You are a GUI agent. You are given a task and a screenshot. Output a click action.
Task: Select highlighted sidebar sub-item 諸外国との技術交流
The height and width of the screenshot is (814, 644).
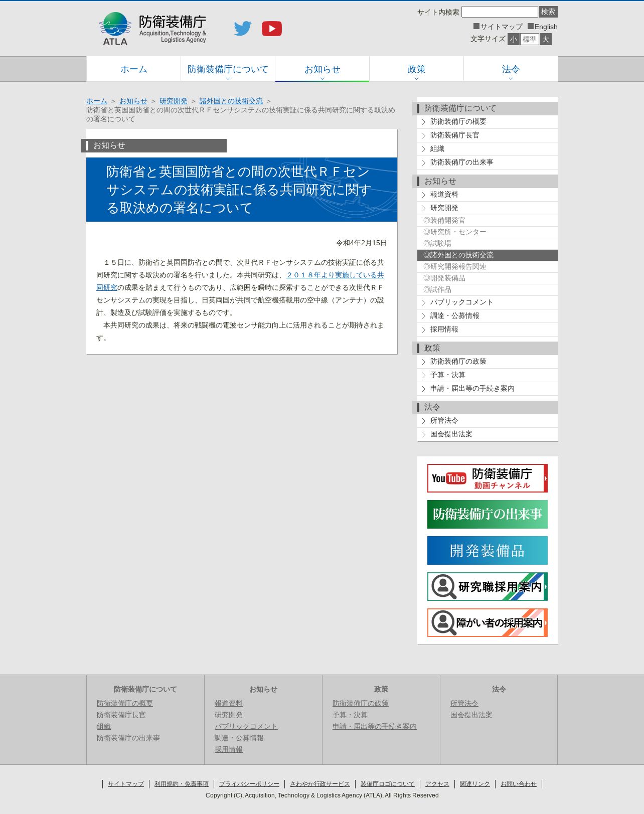[x=488, y=255]
